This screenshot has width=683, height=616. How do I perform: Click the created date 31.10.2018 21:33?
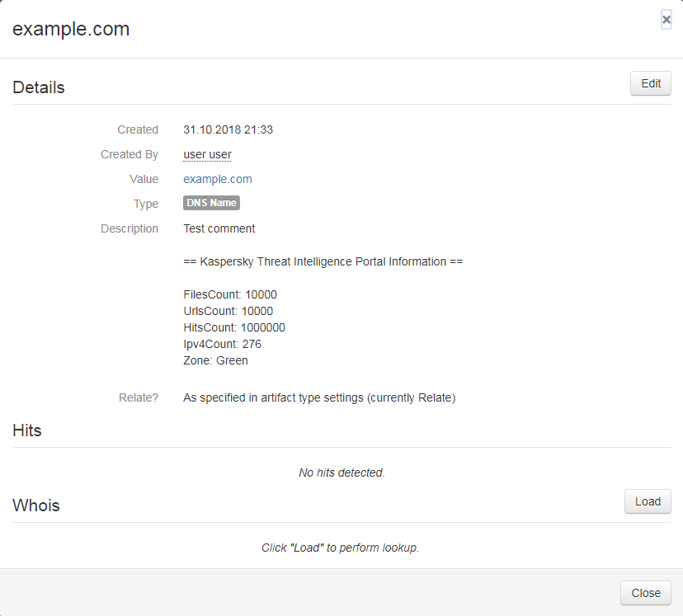[x=228, y=129]
